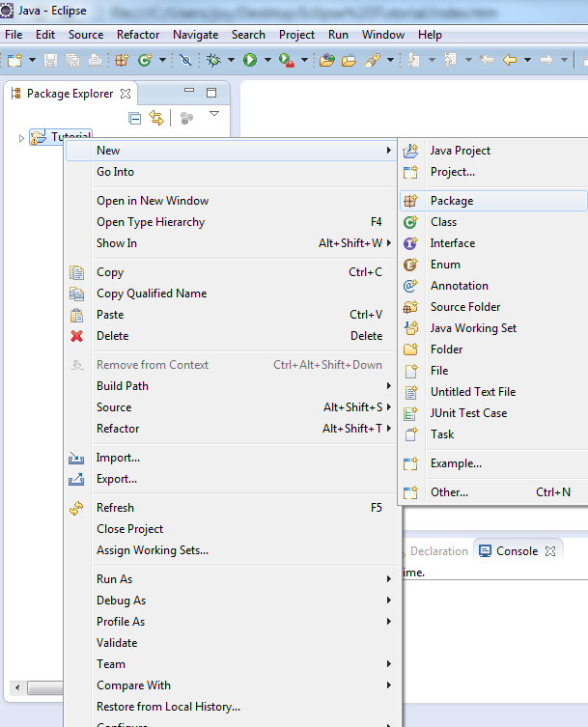Open the External Tools dropdown arrow
Viewport: 588px width, 727px height.
pyautogui.click(x=304, y=60)
